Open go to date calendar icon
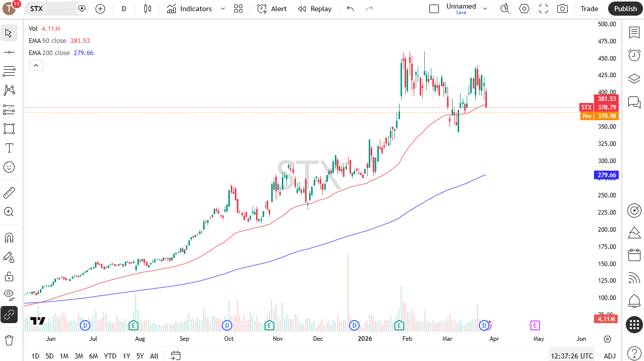The image size is (644, 361). [x=175, y=356]
